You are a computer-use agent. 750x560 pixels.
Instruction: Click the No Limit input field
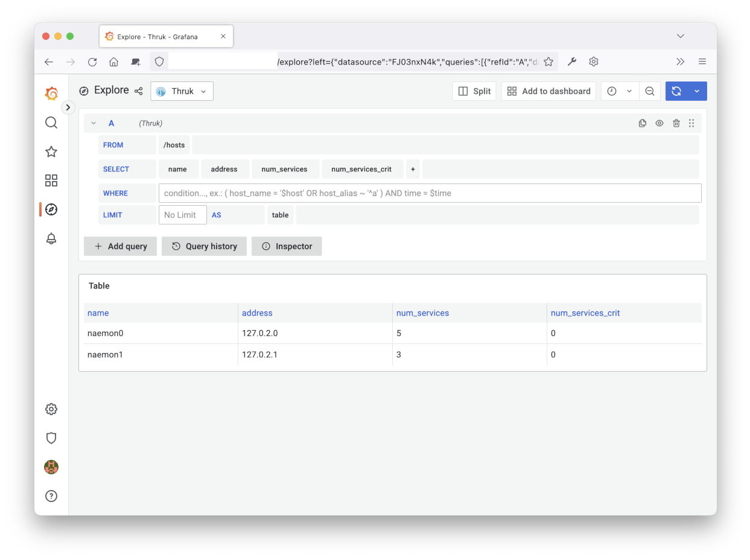tap(182, 215)
